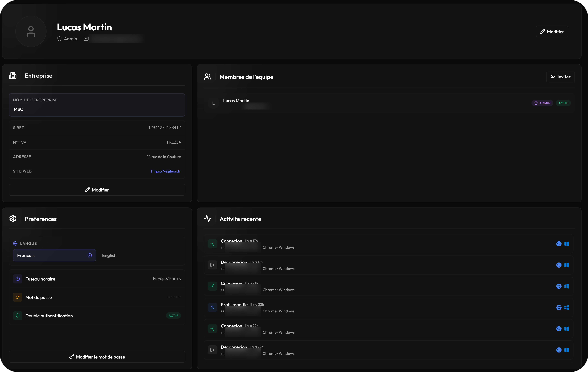Click Chrome icon in Profil modifie row

point(559,307)
